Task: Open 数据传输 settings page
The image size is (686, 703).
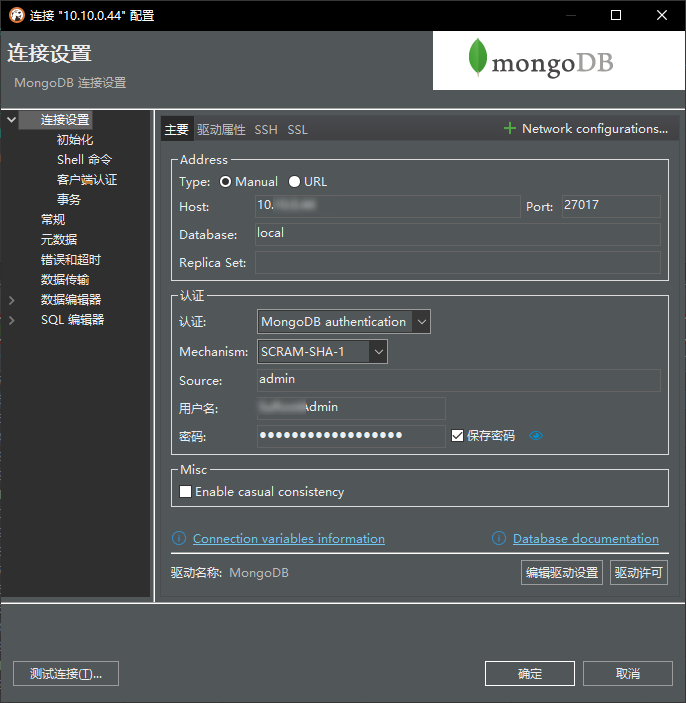Action: pyautogui.click(x=65, y=280)
